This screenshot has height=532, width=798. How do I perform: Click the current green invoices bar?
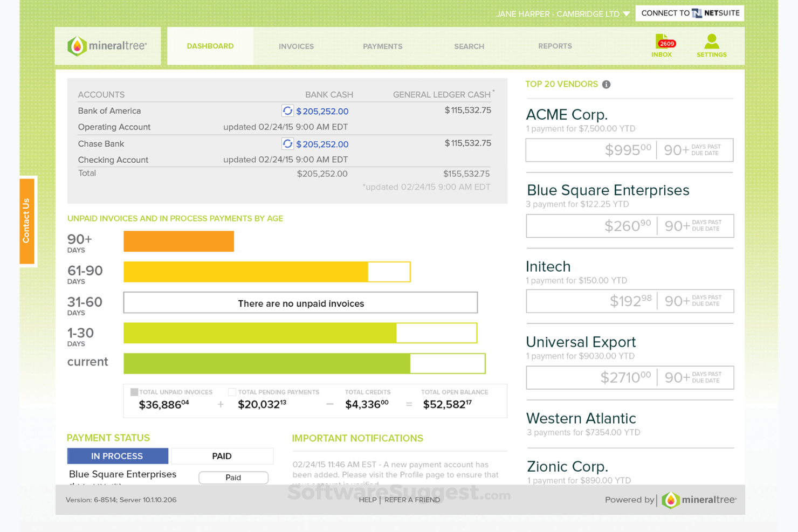point(305,363)
